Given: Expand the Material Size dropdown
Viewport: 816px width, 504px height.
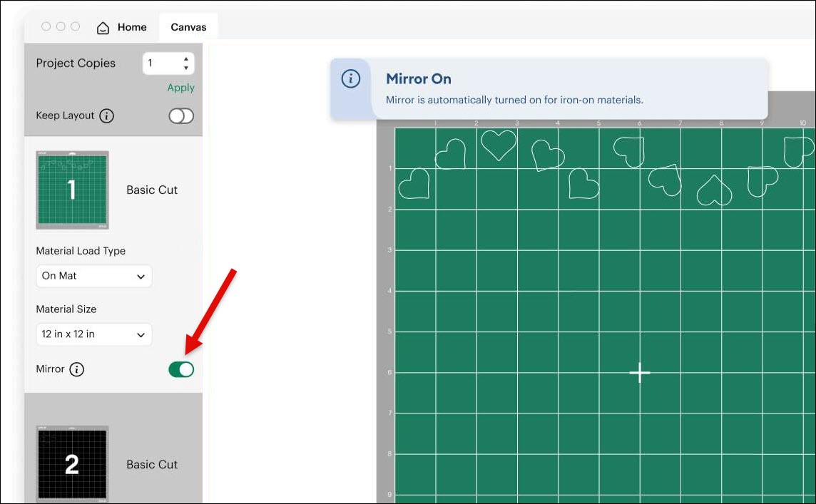Looking at the screenshot, I should pos(93,334).
